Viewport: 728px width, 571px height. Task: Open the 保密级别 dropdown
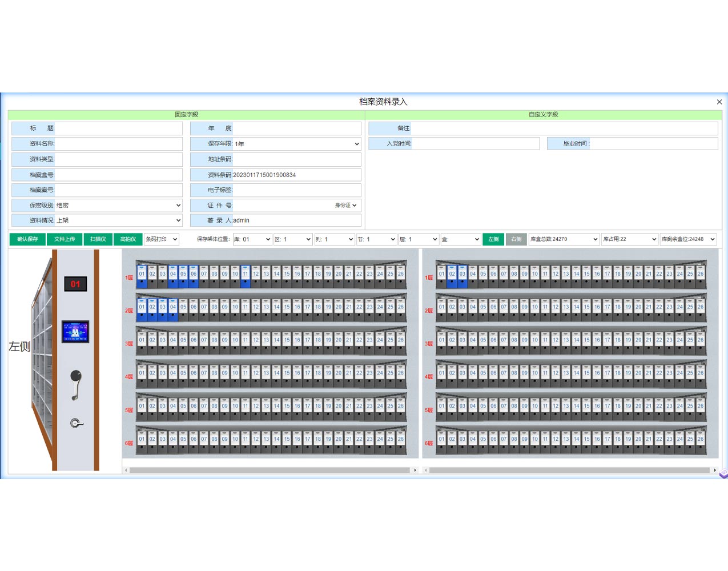point(118,205)
